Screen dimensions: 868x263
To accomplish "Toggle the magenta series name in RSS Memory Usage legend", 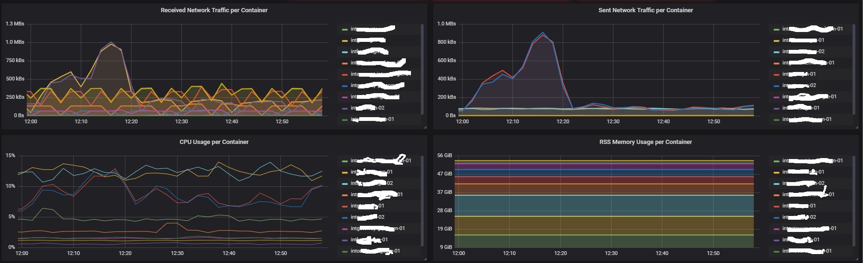I will click(809, 228).
